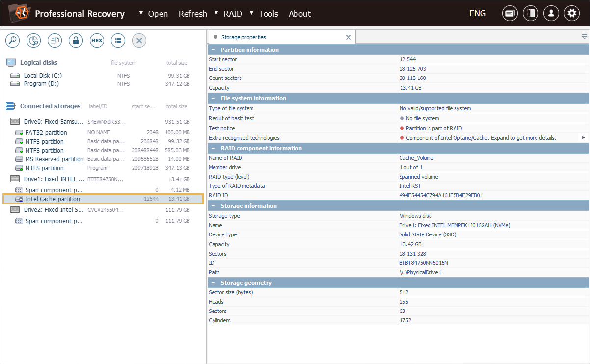This screenshot has width=590, height=364.
Task: Click the Path value \\.\PhysicalDrive1
Action: coord(420,272)
